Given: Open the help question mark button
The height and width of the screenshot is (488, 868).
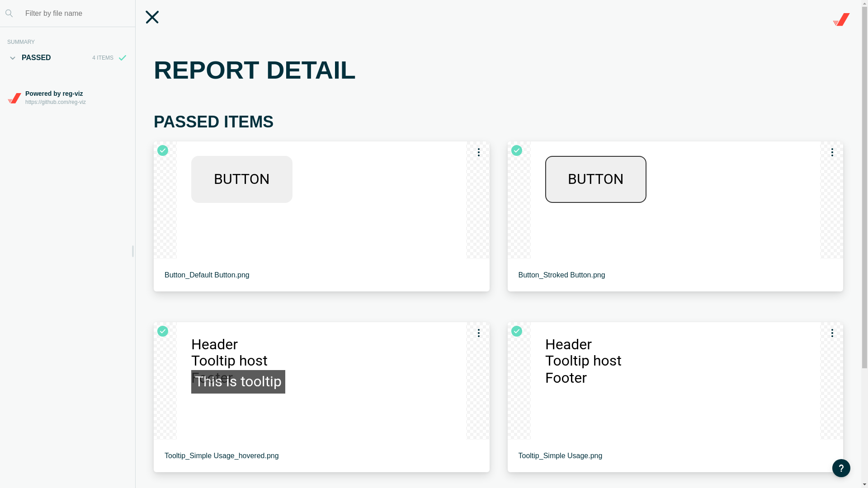Looking at the screenshot, I should pos(841,468).
